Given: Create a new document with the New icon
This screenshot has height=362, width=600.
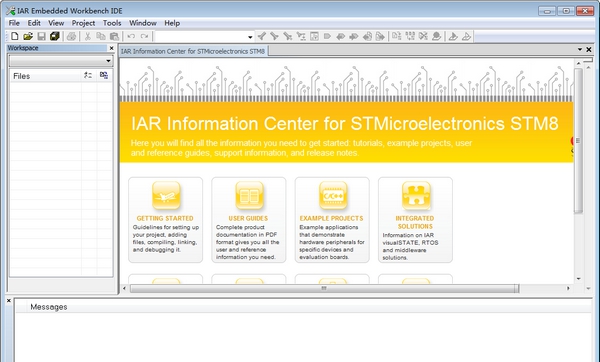Looking at the screenshot, I should pyautogui.click(x=15, y=36).
